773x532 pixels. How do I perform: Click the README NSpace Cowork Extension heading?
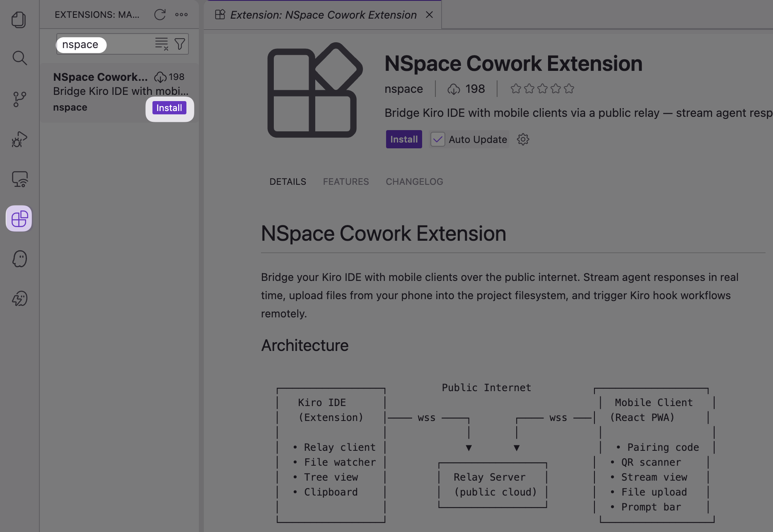384,233
